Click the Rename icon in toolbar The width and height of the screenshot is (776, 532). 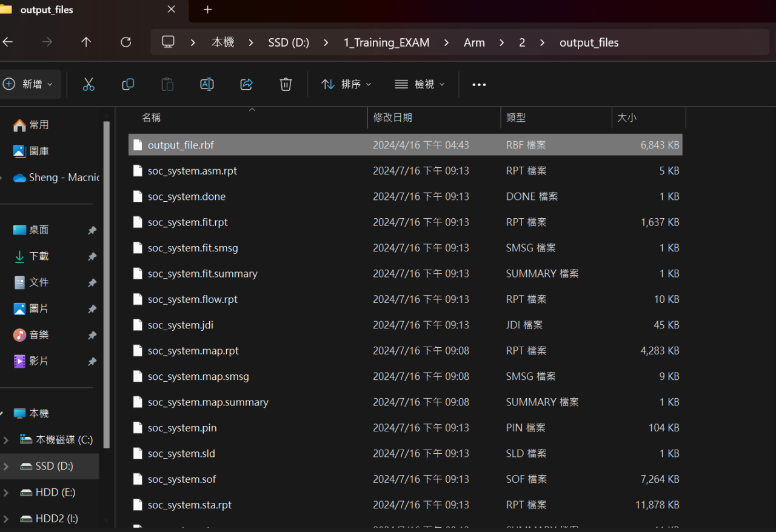207,84
